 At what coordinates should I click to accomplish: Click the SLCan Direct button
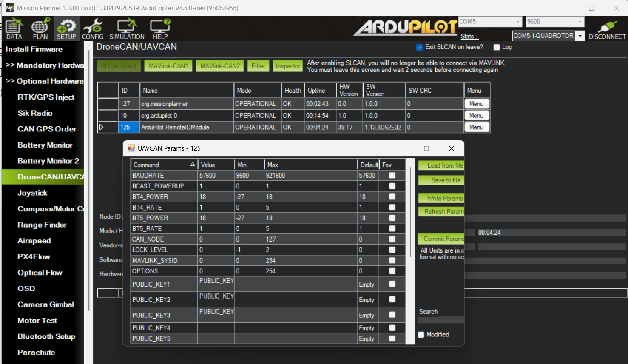tap(119, 66)
